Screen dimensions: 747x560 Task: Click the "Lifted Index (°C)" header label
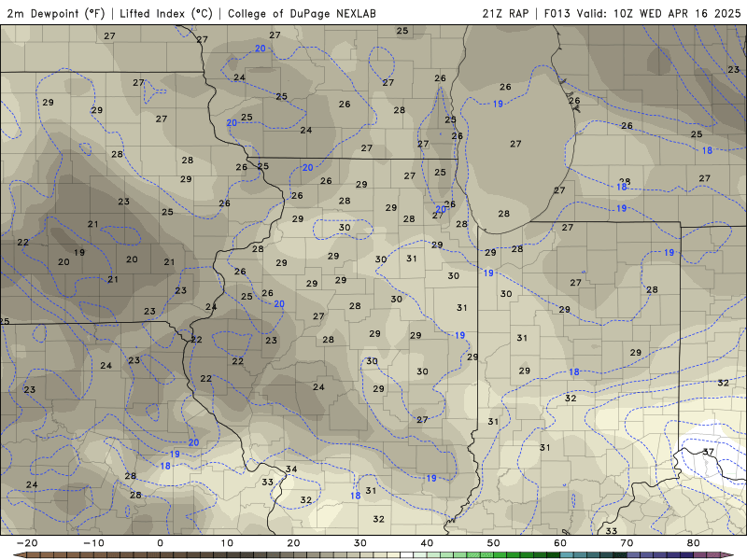(x=166, y=13)
